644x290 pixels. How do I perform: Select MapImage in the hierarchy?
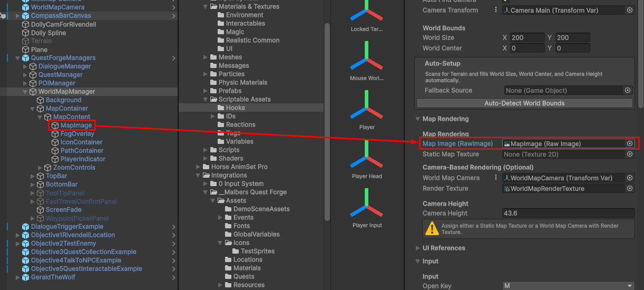pyautogui.click(x=76, y=125)
